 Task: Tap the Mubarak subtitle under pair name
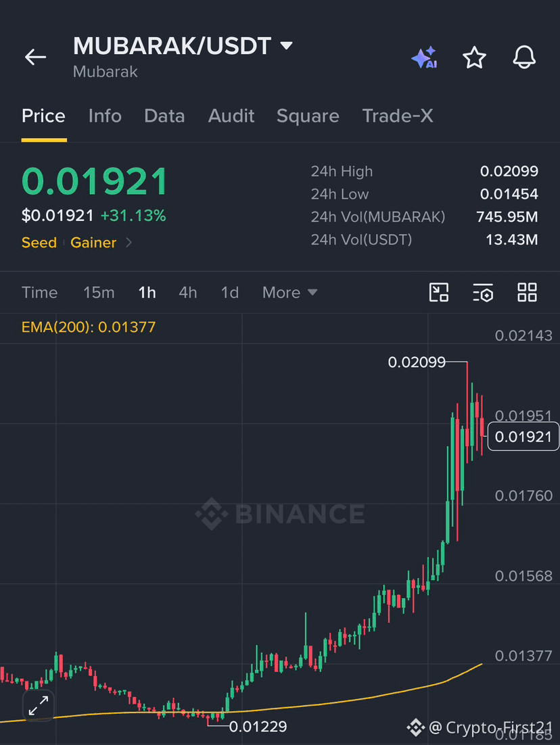105,72
